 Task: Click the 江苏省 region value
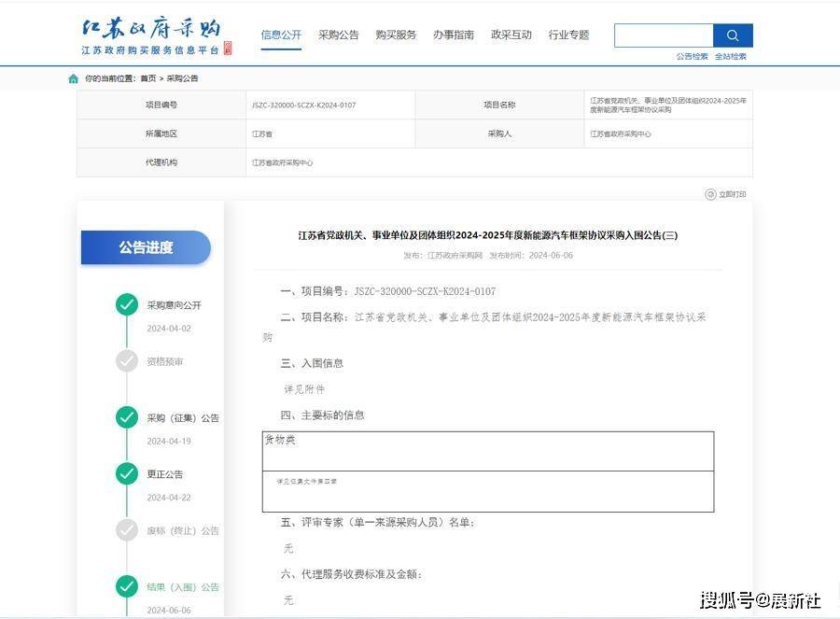point(262,134)
